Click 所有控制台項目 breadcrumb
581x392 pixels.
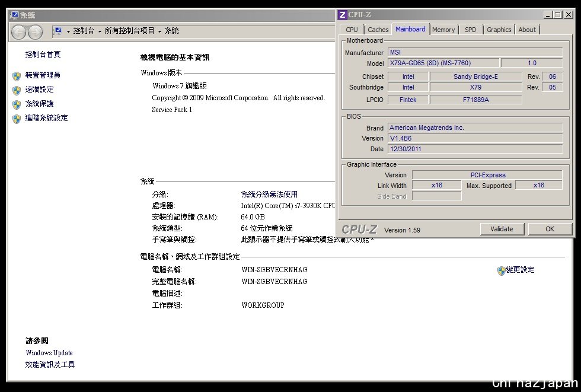129,31
